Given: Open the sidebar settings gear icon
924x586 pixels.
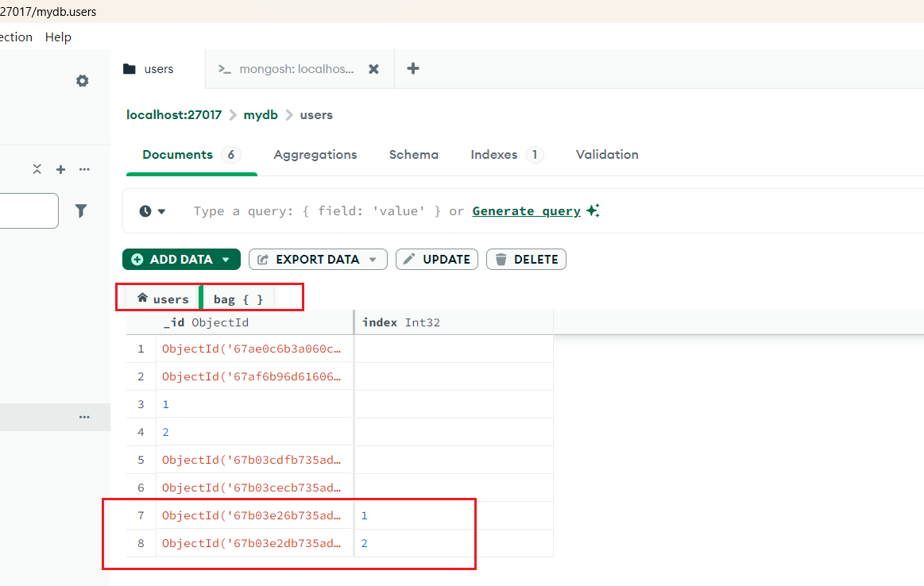Looking at the screenshot, I should point(83,81).
